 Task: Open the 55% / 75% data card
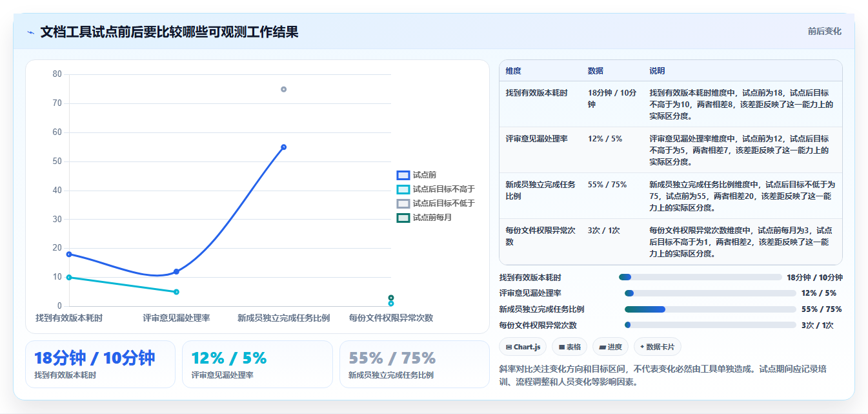coord(414,364)
